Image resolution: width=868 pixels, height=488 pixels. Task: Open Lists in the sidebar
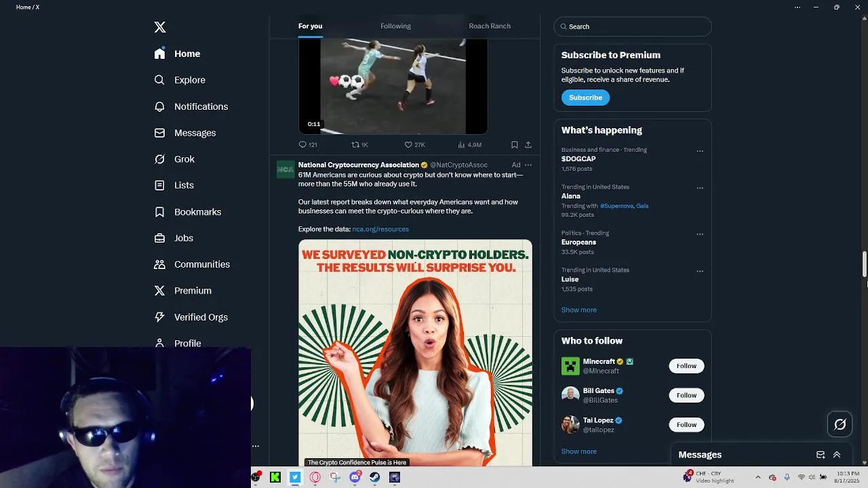174,185
